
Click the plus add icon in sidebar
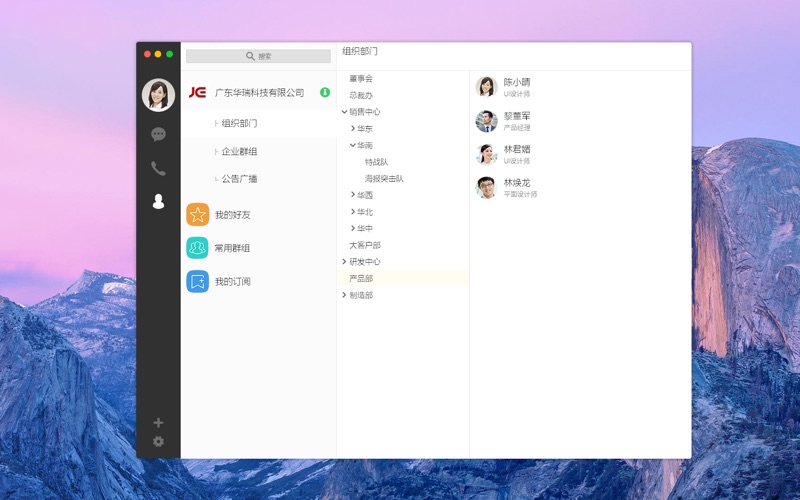click(x=158, y=422)
